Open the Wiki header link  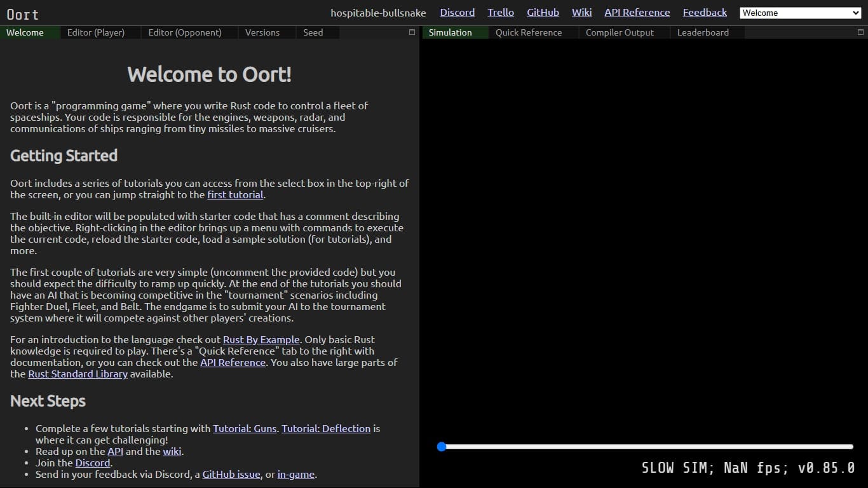tap(581, 13)
